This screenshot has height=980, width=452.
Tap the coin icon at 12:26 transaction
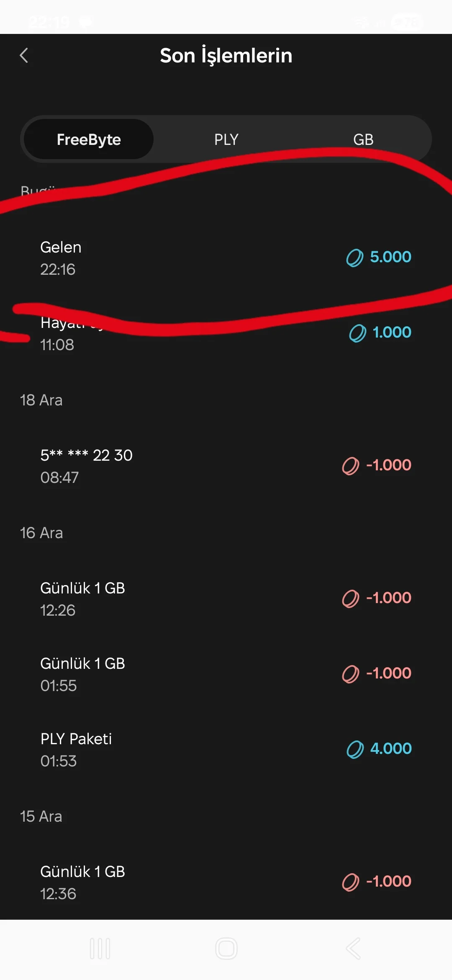(351, 598)
